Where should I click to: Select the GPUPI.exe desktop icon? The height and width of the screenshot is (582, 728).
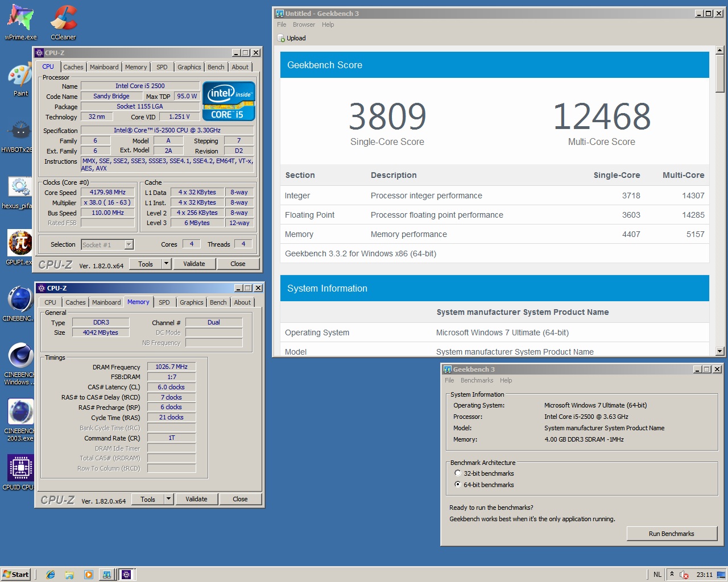tap(19, 248)
